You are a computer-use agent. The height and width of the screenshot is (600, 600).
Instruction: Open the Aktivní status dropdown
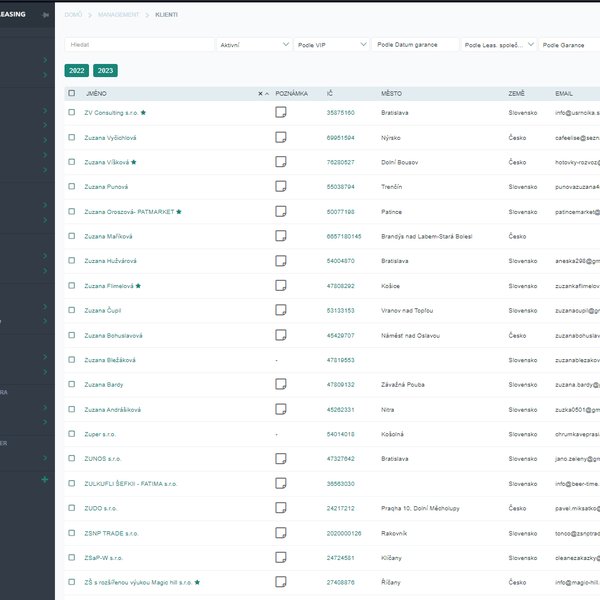point(254,45)
